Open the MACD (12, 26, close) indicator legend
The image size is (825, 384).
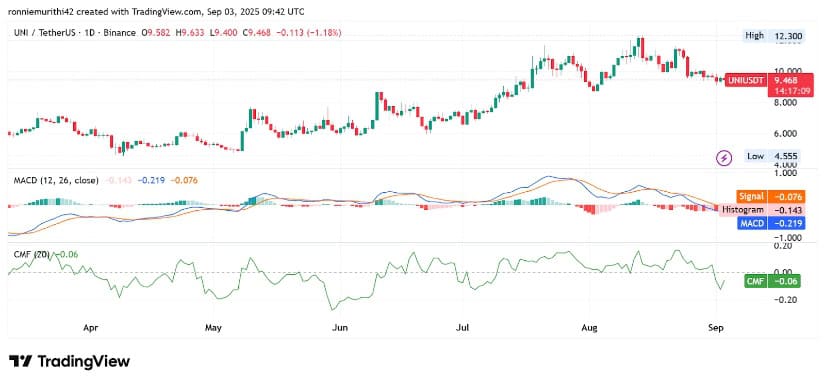click(x=55, y=180)
